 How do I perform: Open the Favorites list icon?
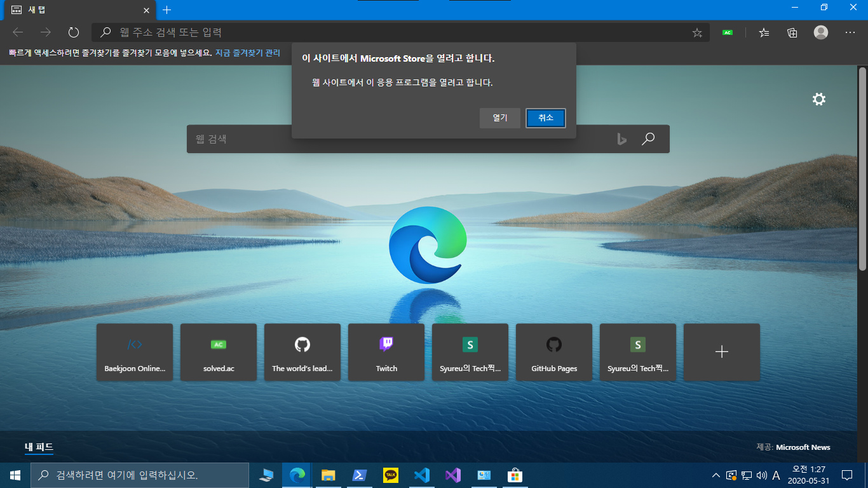[764, 32]
